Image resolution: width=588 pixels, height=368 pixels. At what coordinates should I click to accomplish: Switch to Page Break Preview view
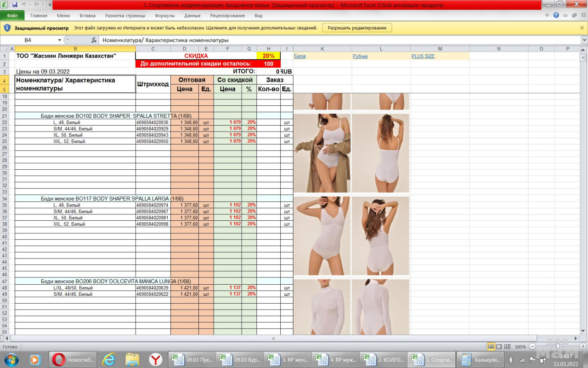pyautogui.click(x=508, y=346)
